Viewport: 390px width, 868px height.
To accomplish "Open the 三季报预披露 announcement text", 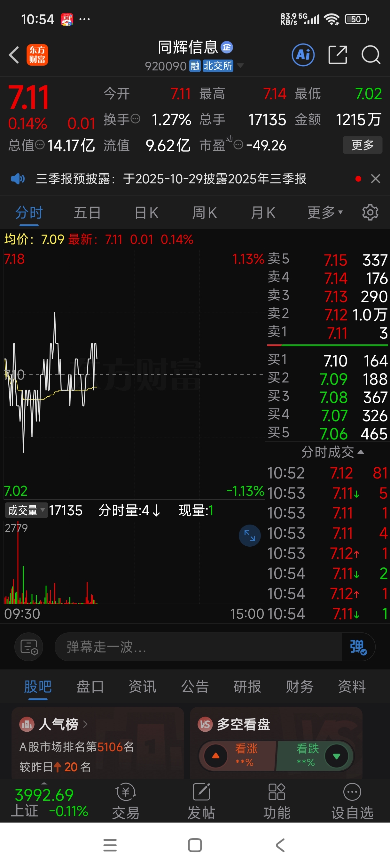I will [x=171, y=179].
